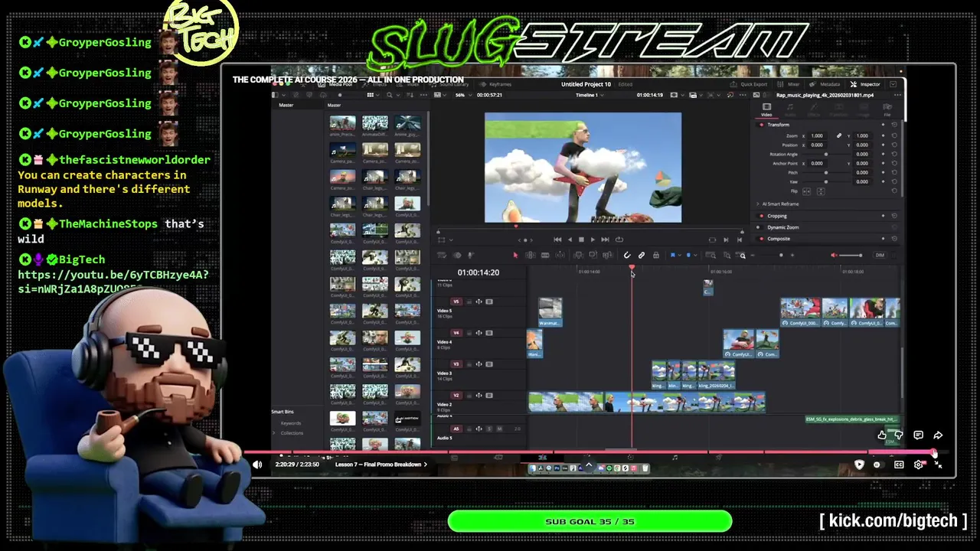Toggle the Transform enable dot
The width and height of the screenshot is (980, 551).
(x=761, y=125)
